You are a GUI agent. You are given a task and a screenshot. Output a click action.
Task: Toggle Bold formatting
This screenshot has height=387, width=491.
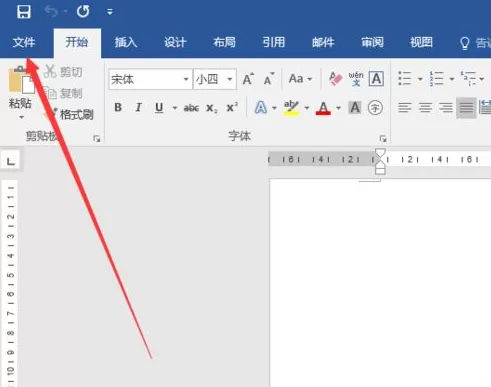tap(118, 108)
